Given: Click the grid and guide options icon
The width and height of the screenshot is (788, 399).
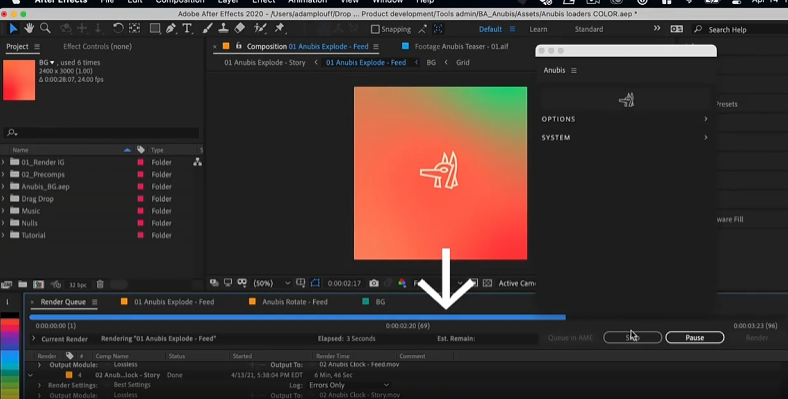Looking at the screenshot, I should pyautogui.click(x=301, y=283).
